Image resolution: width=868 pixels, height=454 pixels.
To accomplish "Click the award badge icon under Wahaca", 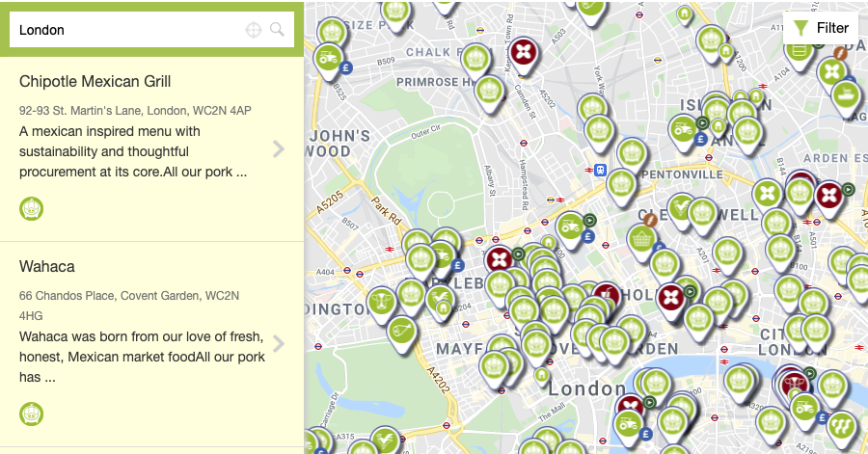I will pyautogui.click(x=32, y=414).
